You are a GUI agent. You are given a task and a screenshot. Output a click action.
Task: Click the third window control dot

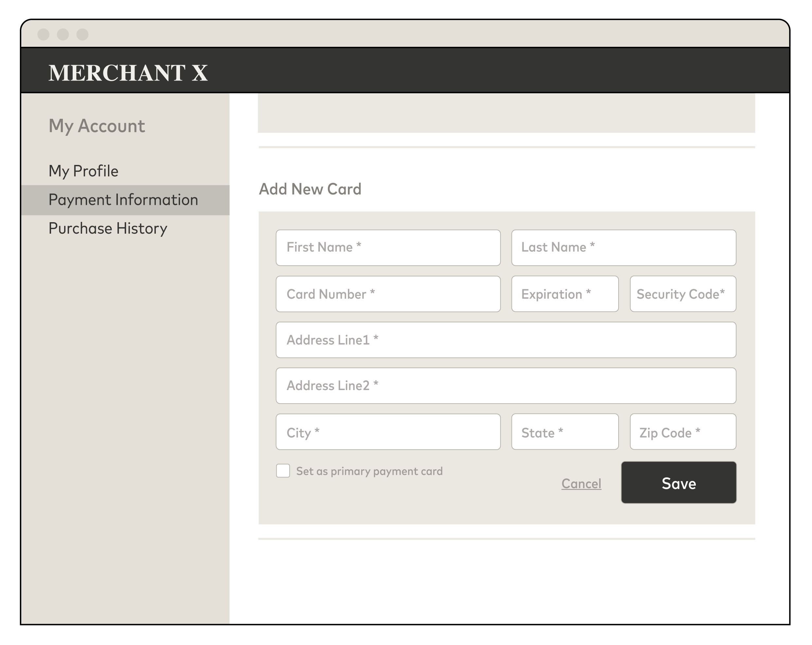pos(82,34)
